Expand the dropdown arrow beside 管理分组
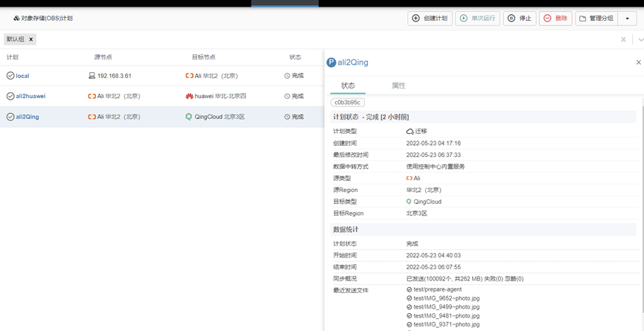The image size is (644, 331). (x=628, y=19)
